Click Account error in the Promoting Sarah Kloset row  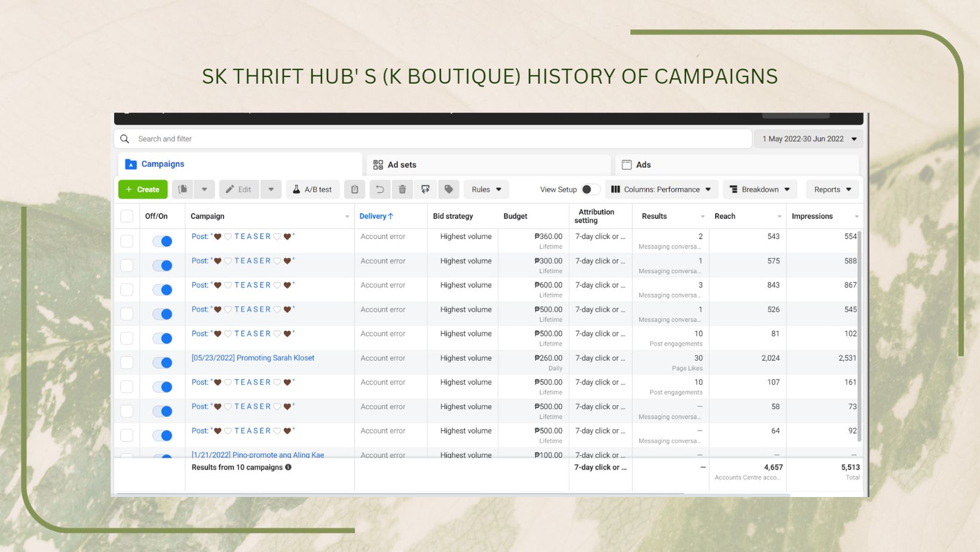383,358
